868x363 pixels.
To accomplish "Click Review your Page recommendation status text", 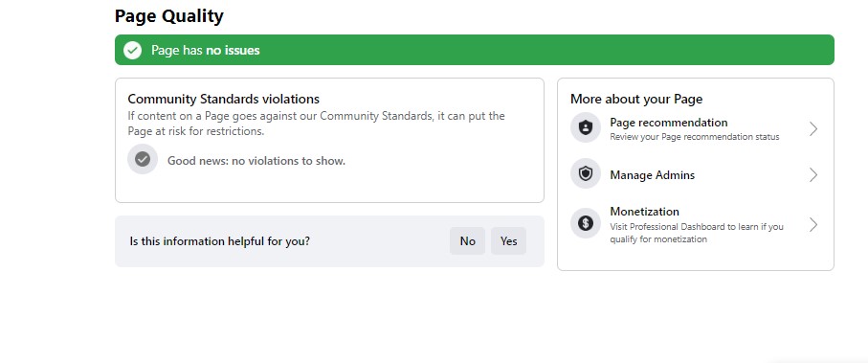I will pyautogui.click(x=694, y=137).
